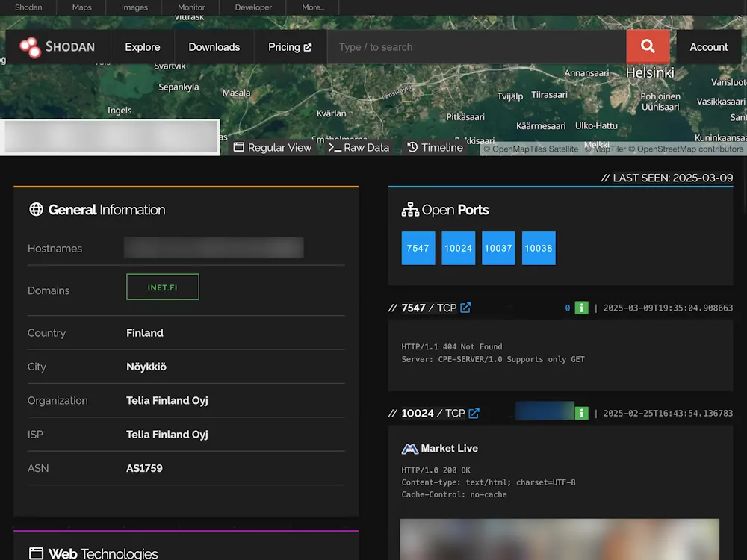This screenshot has height=560, width=747.
Task: Jump to open port 7547
Action: pos(418,248)
